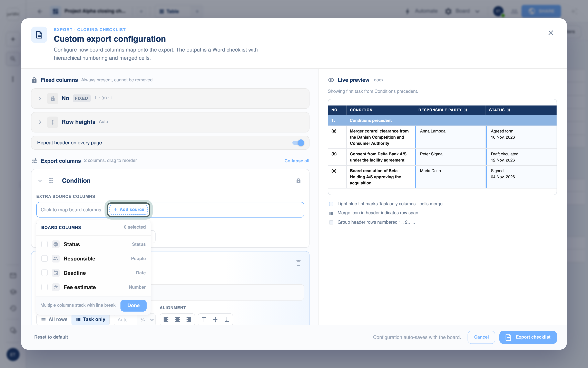Toggle Repeat header on every page
The image size is (588, 368).
pos(298,143)
